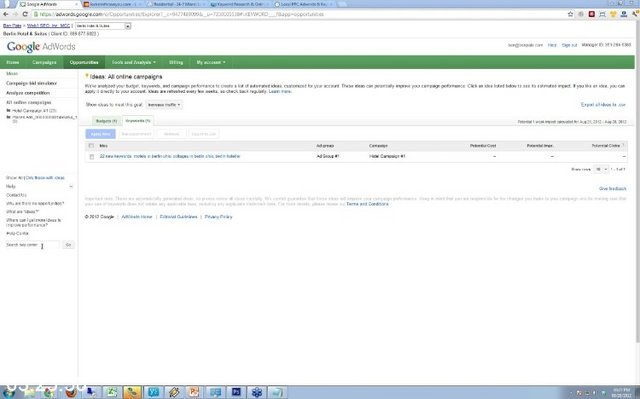Select the idea row checkbox
Screen dimensions: 640x399
[92, 157]
